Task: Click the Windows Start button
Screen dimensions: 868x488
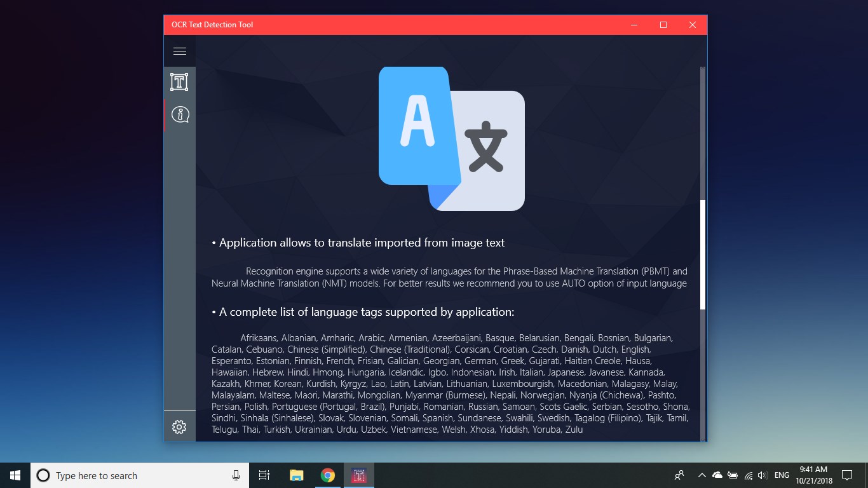Action: 15,475
